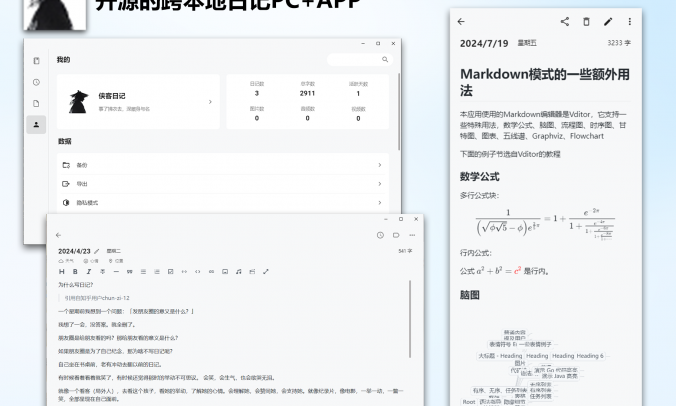Set the mood option under date
This screenshot has height=406, width=676.
[91, 261]
